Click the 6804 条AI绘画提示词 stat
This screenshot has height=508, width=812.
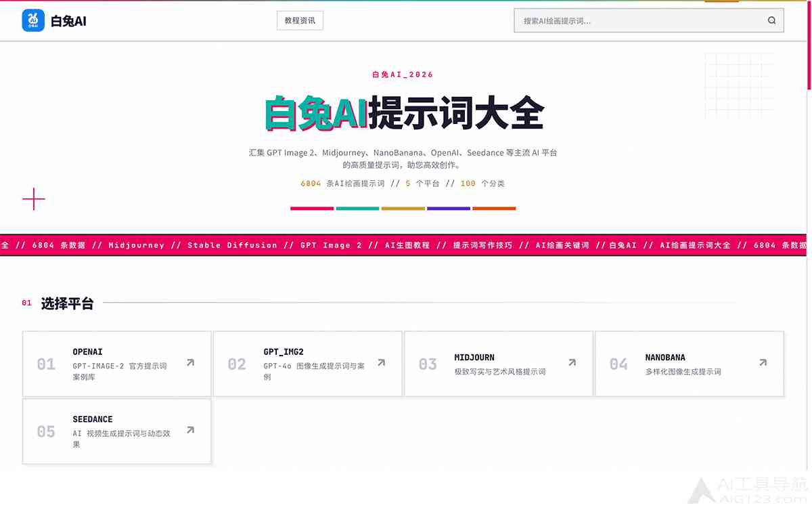tap(342, 184)
